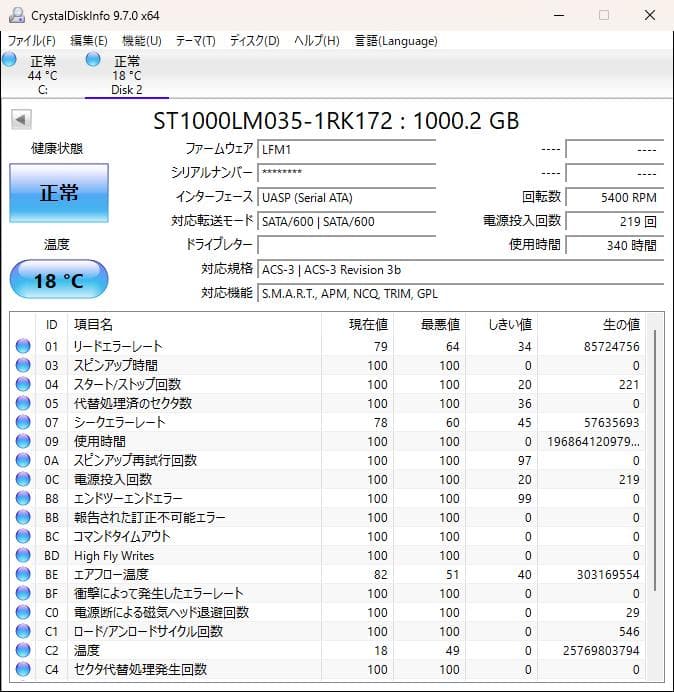Screen dimensions: 674x692
Task: Click the 正常 health status button
Action: click(x=58, y=193)
